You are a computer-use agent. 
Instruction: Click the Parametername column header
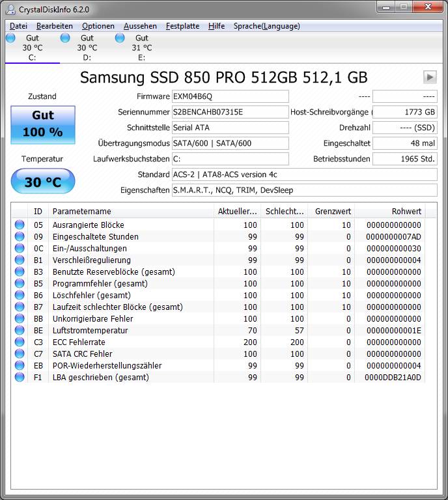coord(131,211)
